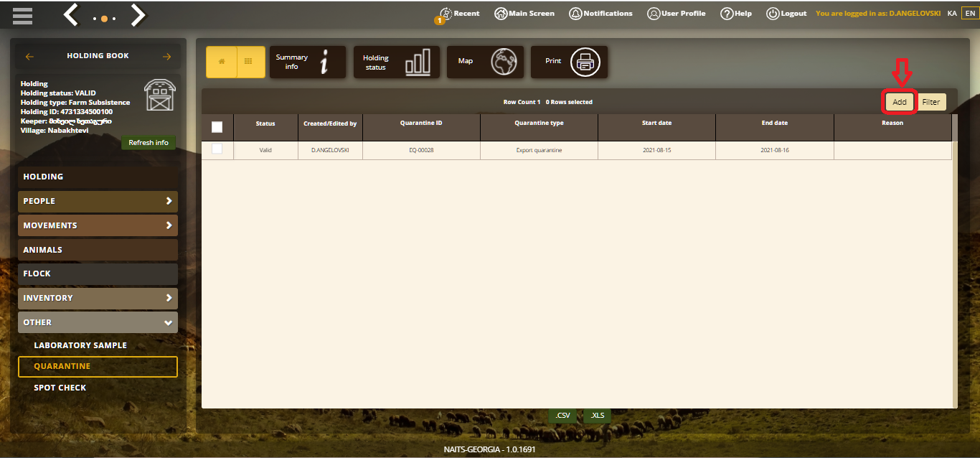980x458 pixels.
Task: Open the FLOCK menu item
Action: point(98,274)
